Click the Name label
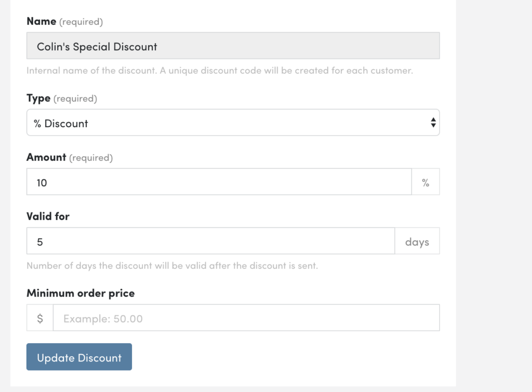The height and width of the screenshot is (392, 532). point(42,21)
